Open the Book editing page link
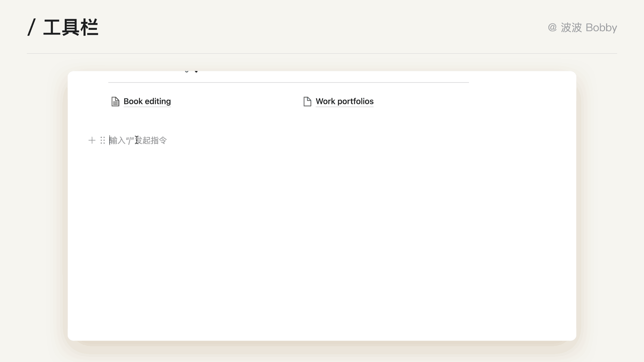Image resolution: width=644 pixels, height=362 pixels. [x=147, y=102]
